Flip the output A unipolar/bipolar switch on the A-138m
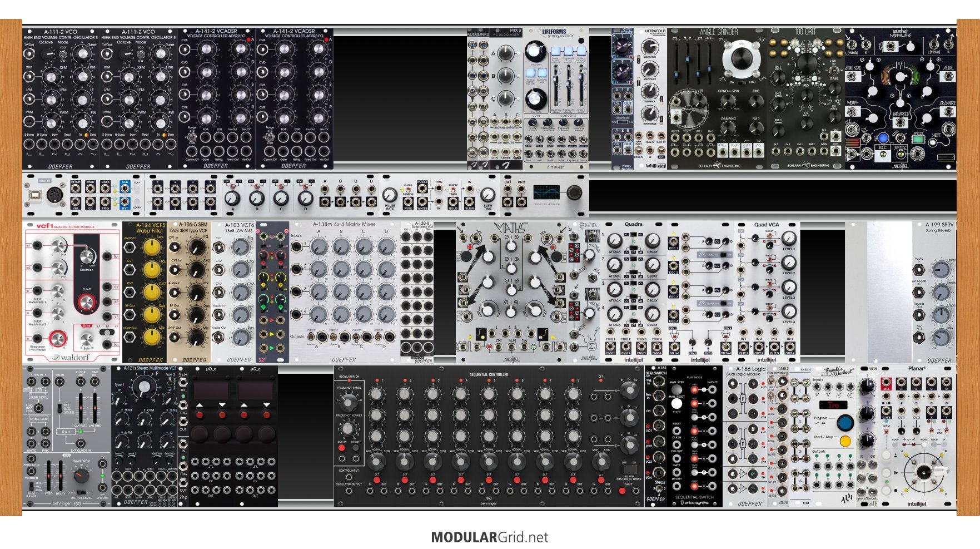 click(x=311, y=337)
